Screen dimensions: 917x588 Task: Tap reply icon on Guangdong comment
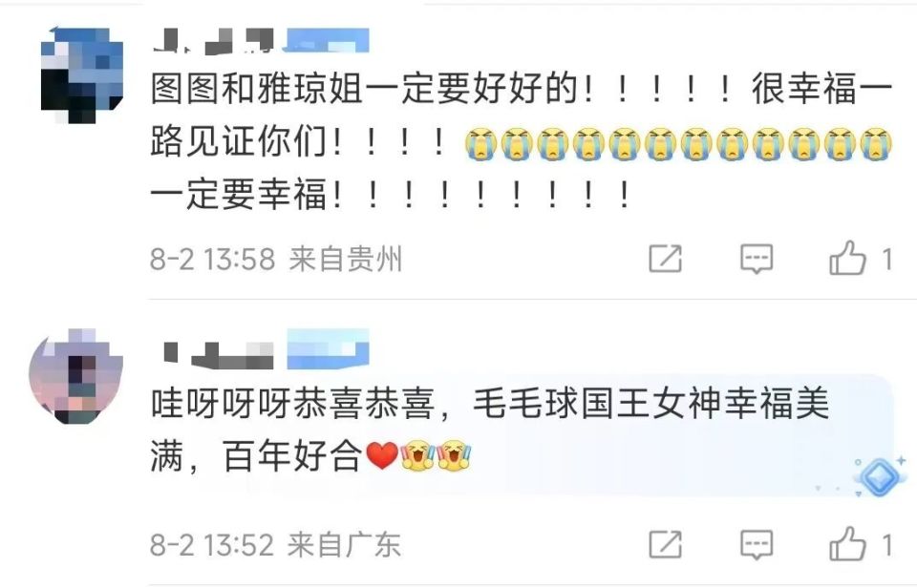point(757,545)
